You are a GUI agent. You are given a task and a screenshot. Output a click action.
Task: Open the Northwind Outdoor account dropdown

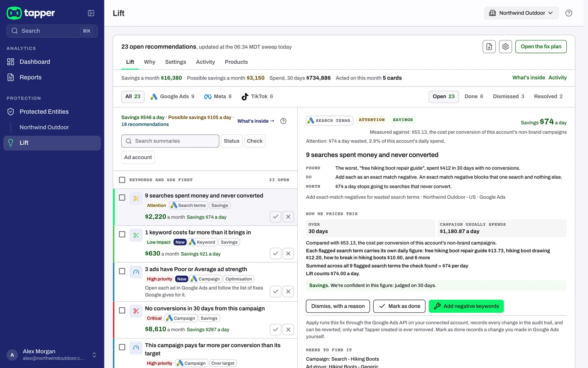coord(521,13)
